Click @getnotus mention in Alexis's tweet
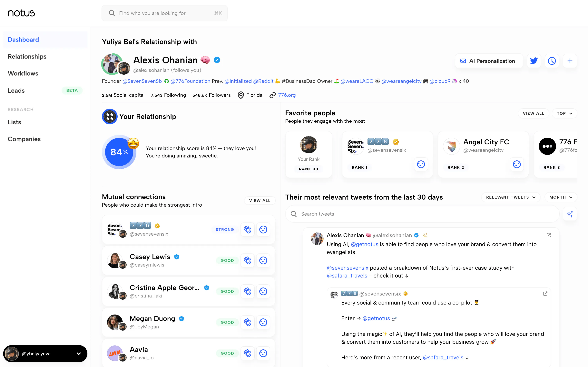This screenshot has height=367, width=588. (364, 244)
